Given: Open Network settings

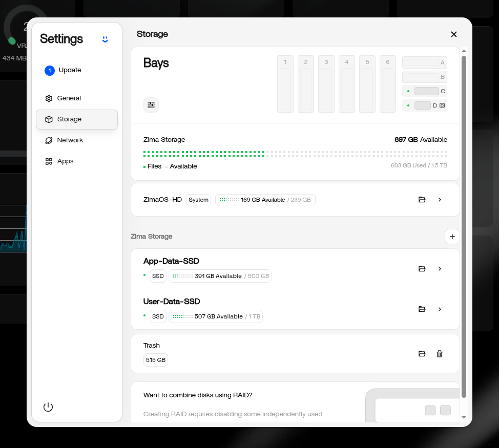Looking at the screenshot, I should pos(77,140).
